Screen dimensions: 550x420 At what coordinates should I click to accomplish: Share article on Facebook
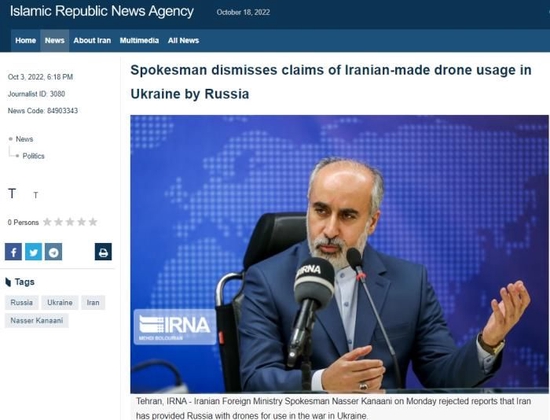pos(13,252)
